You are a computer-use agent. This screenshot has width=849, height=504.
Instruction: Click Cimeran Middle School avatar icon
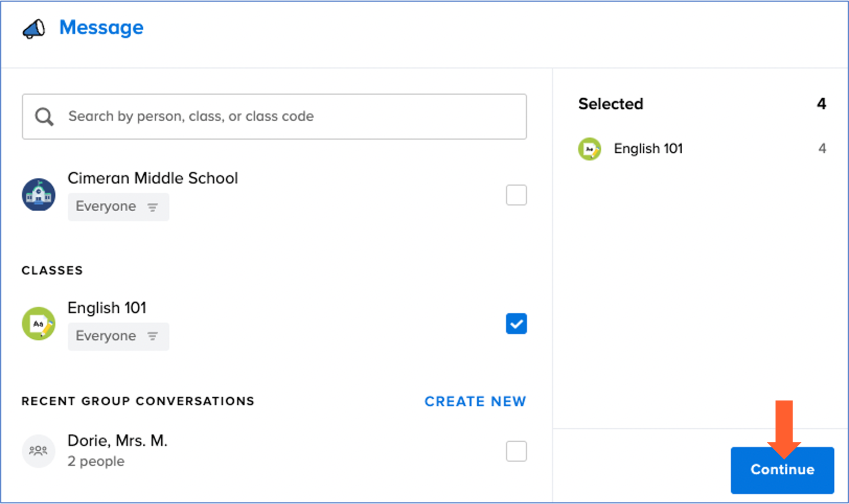click(x=39, y=194)
